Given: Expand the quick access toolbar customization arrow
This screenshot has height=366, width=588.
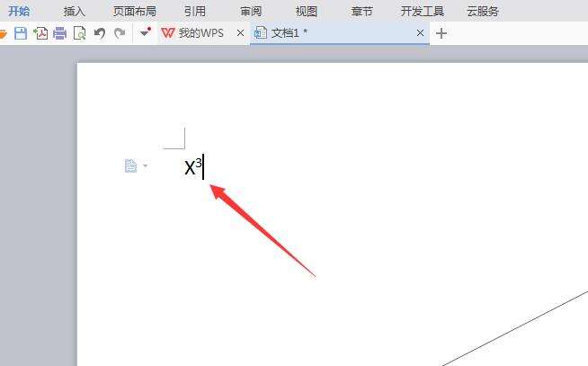Looking at the screenshot, I should coord(145,32).
